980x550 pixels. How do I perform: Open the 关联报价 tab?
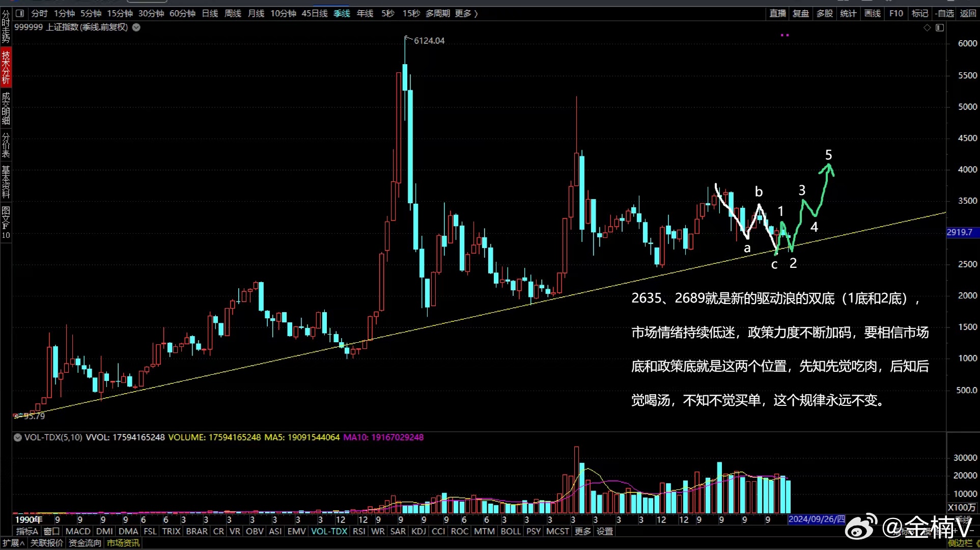coord(47,543)
